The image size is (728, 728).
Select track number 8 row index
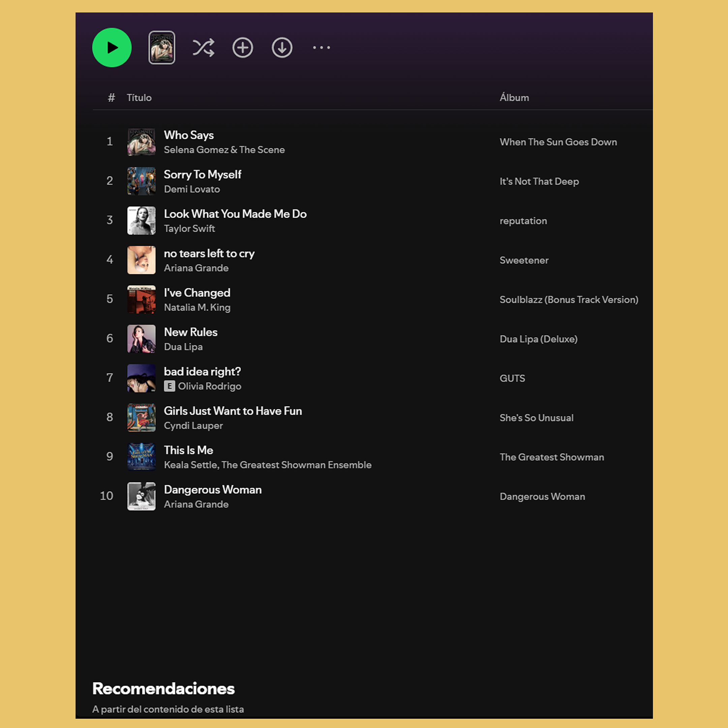tap(110, 417)
